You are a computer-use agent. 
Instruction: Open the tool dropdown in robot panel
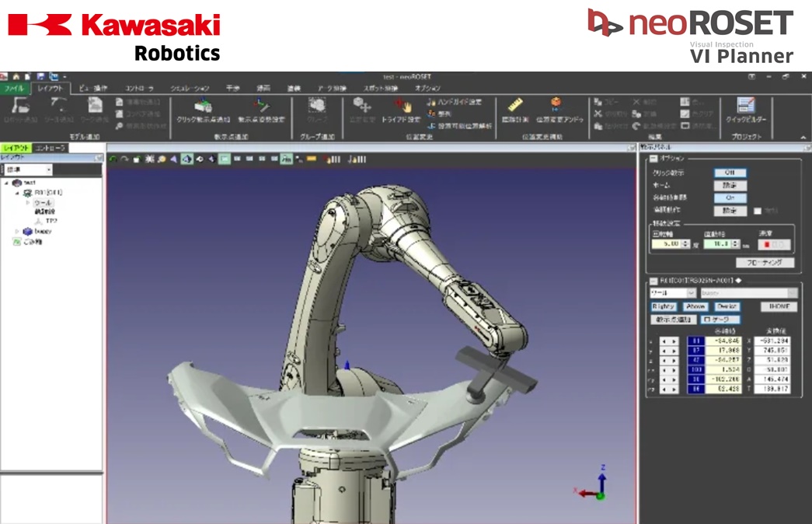673,293
